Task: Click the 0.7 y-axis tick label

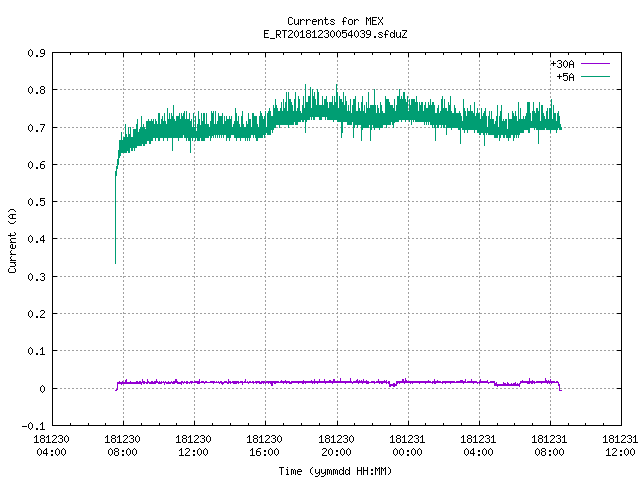Action: tap(36, 128)
